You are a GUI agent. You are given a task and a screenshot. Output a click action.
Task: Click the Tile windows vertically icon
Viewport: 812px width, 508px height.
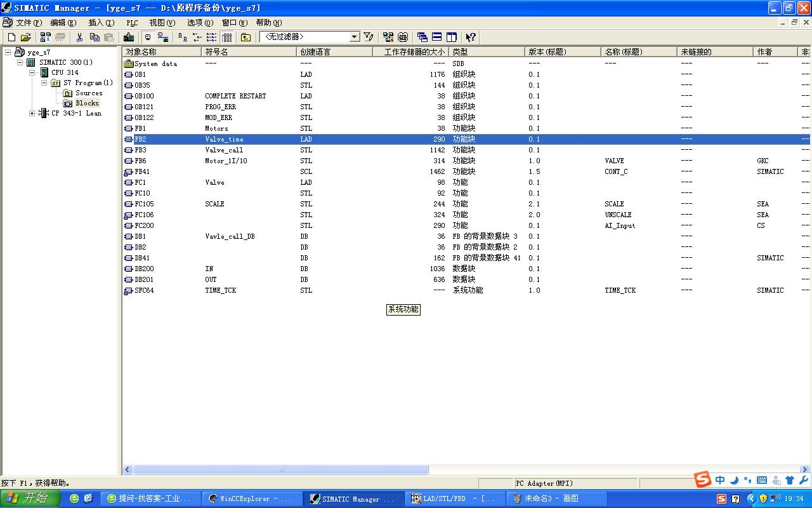coord(452,37)
